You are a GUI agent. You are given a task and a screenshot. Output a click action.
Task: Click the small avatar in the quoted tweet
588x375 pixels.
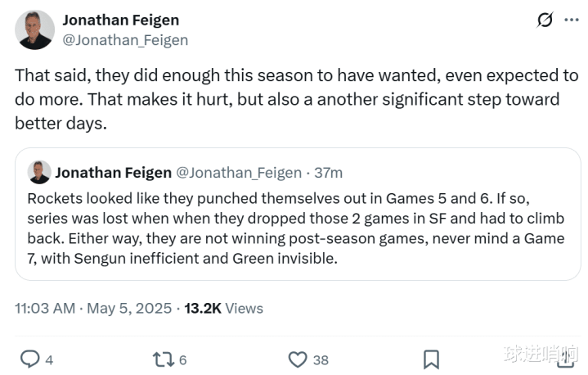click(x=38, y=172)
